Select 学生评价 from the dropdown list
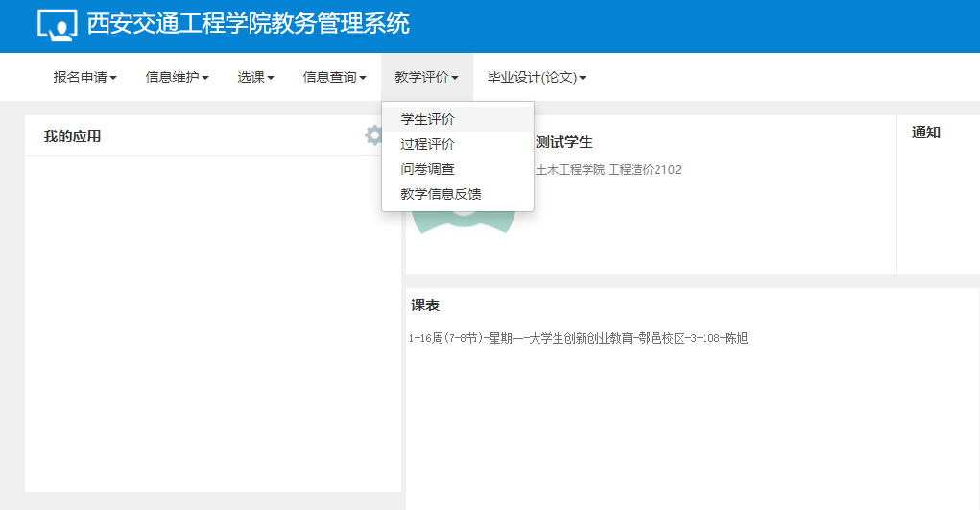The height and width of the screenshot is (510, 980). click(427, 119)
